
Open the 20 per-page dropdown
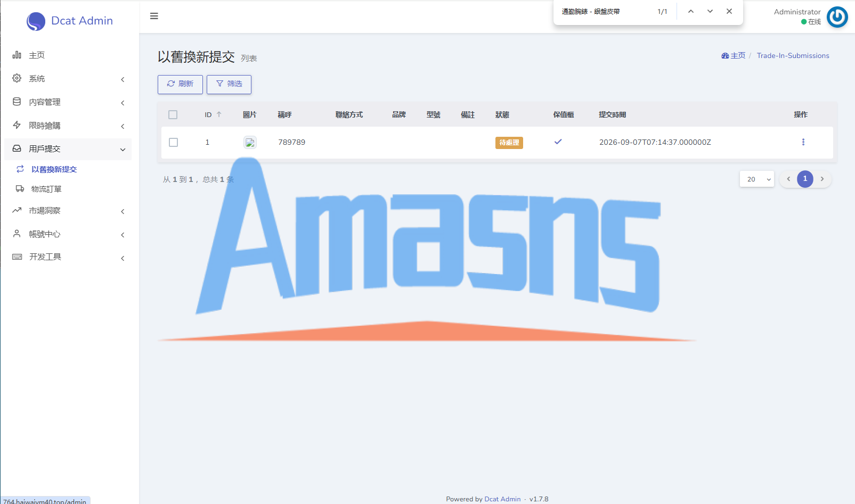757,179
